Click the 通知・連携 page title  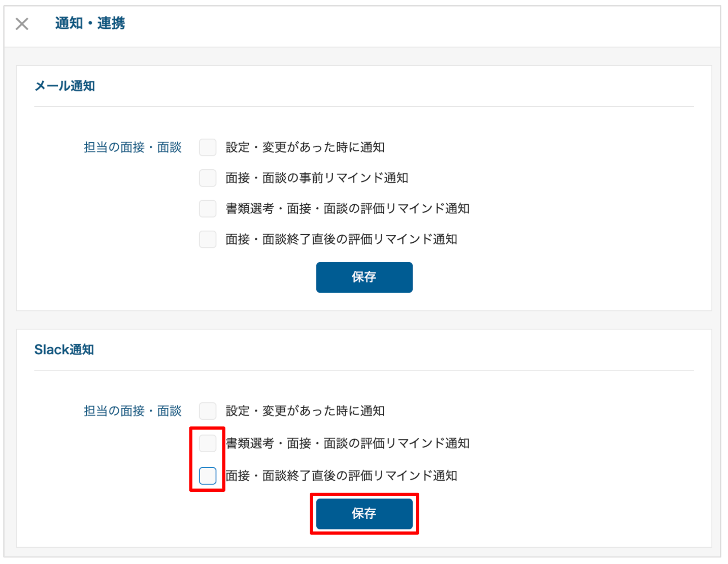coord(90,23)
